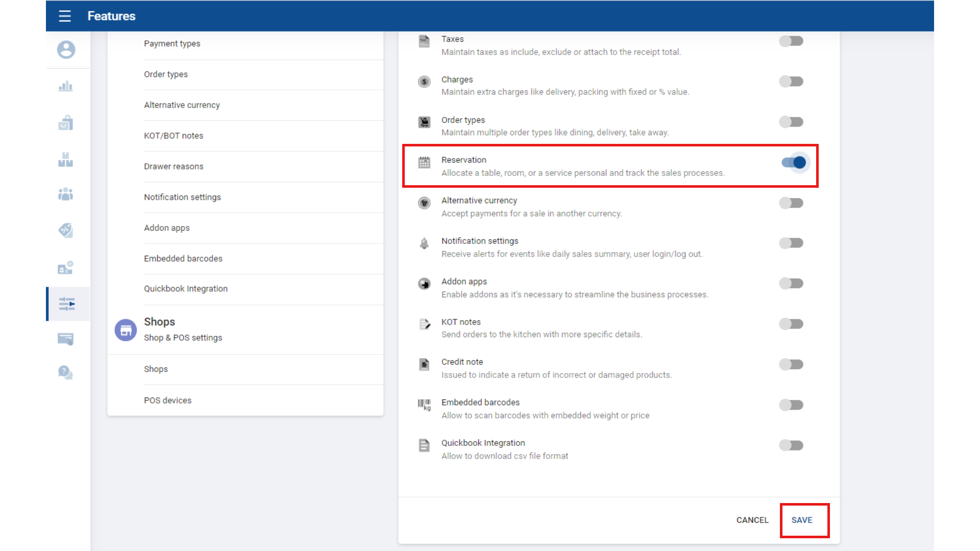The image size is (980, 551).
Task: Disable the Reservation toggle
Action: (794, 163)
